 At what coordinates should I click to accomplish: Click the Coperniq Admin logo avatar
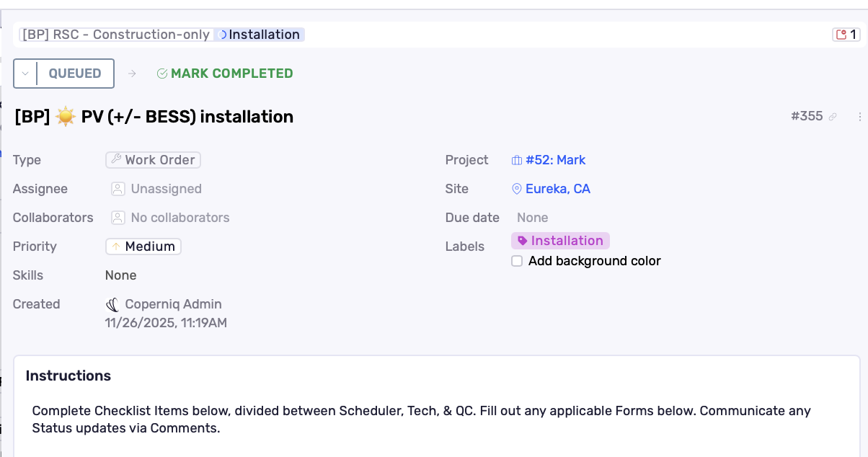point(112,304)
